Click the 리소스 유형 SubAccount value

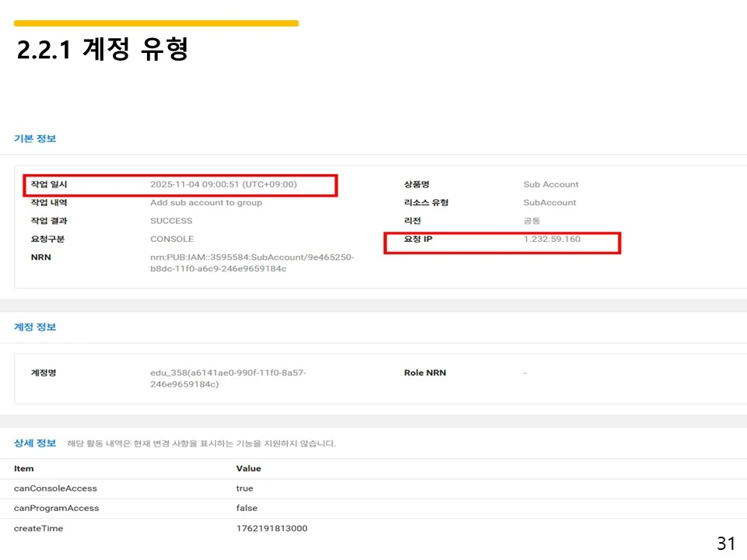click(549, 202)
